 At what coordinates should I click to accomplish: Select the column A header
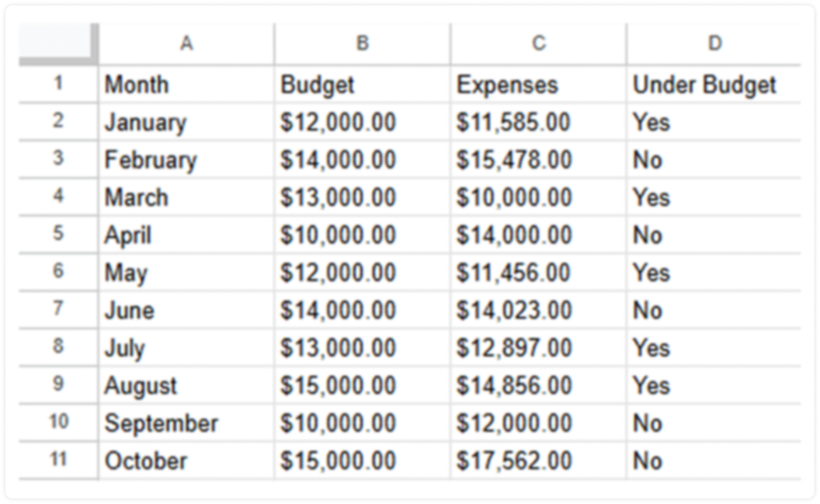click(186, 44)
